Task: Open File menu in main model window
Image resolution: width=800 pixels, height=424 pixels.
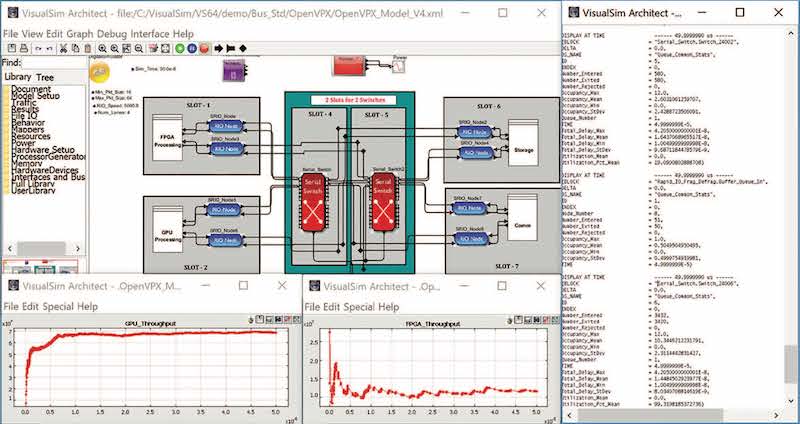Action: pyautogui.click(x=11, y=34)
